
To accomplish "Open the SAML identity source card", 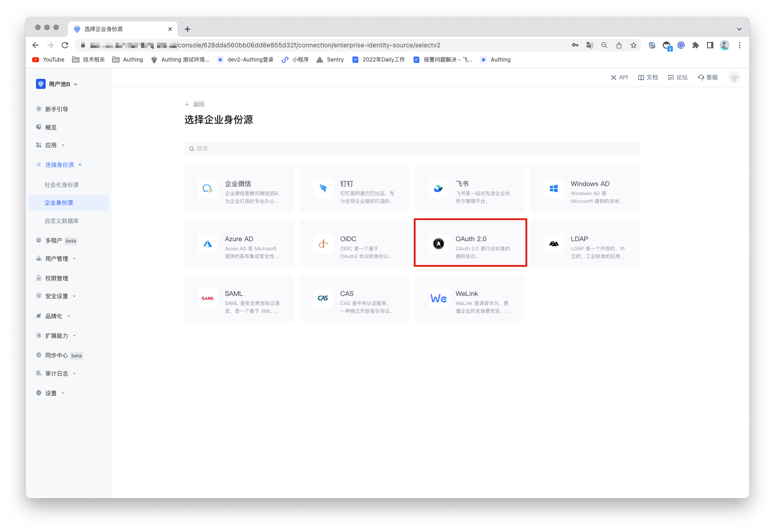I will pyautogui.click(x=239, y=298).
